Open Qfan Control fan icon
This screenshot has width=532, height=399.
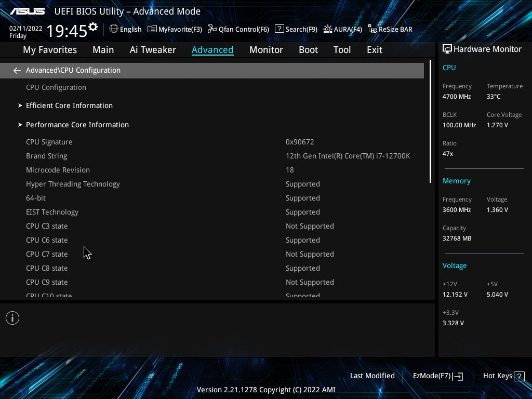point(212,29)
